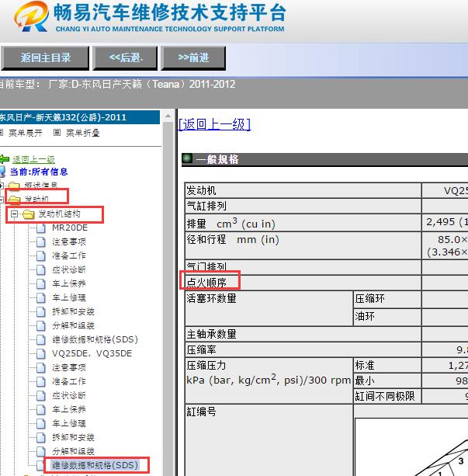
Task: Click the 压缩环 table cell
Action: pos(387,299)
